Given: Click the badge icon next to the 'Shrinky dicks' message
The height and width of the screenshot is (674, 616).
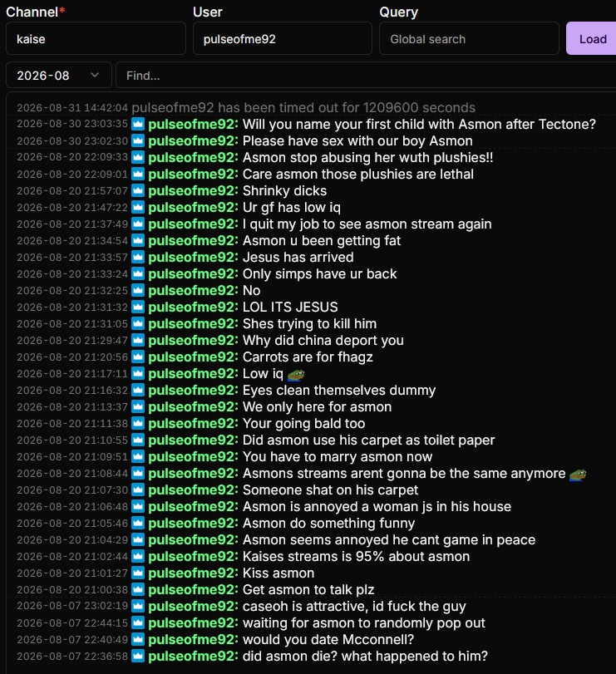Looking at the screenshot, I should click(138, 190).
